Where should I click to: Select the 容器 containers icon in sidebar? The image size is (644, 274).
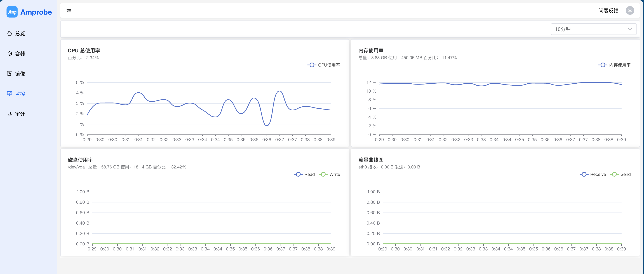[10, 53]
